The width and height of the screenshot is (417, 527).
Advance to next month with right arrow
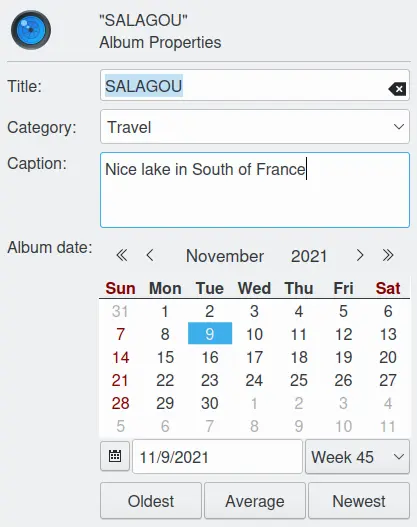click(x=360, y=255)
